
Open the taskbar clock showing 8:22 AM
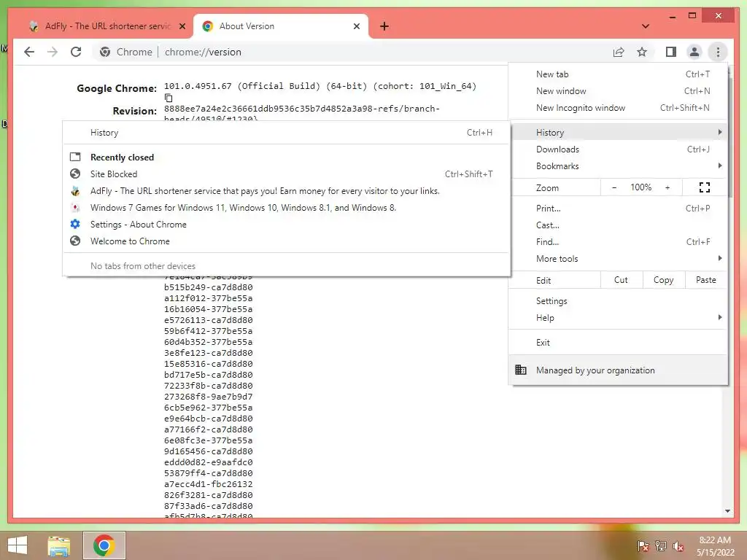(x=716, y=546)
